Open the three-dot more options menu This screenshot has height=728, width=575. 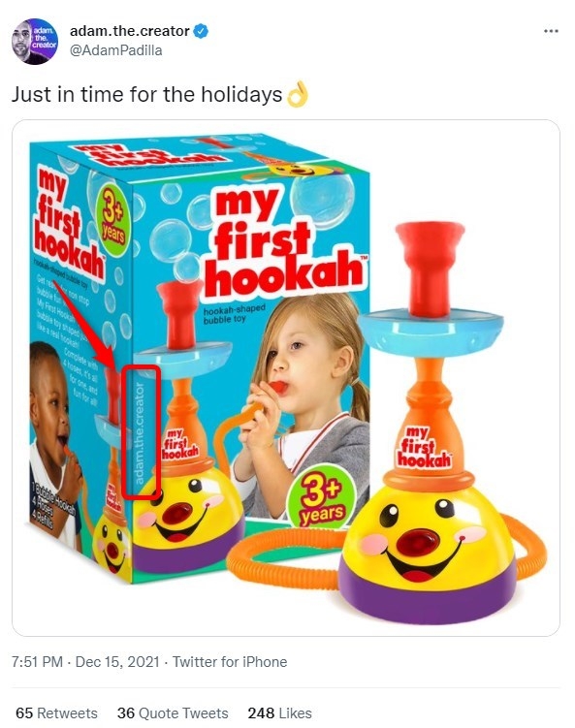(x=551, y=31)
